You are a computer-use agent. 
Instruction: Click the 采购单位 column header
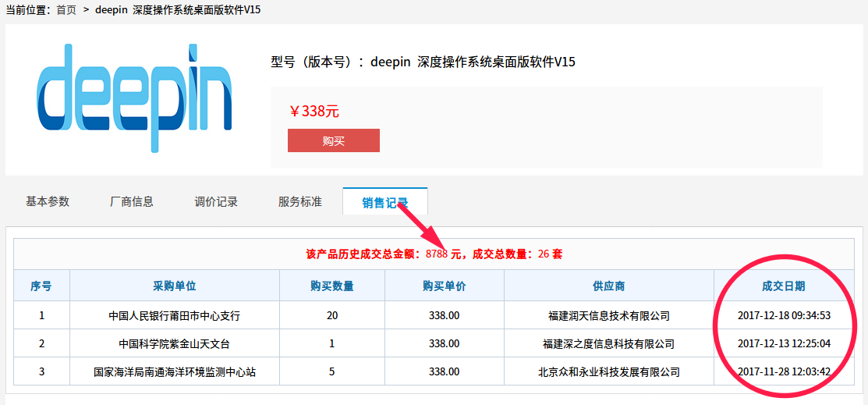[175, 286]
